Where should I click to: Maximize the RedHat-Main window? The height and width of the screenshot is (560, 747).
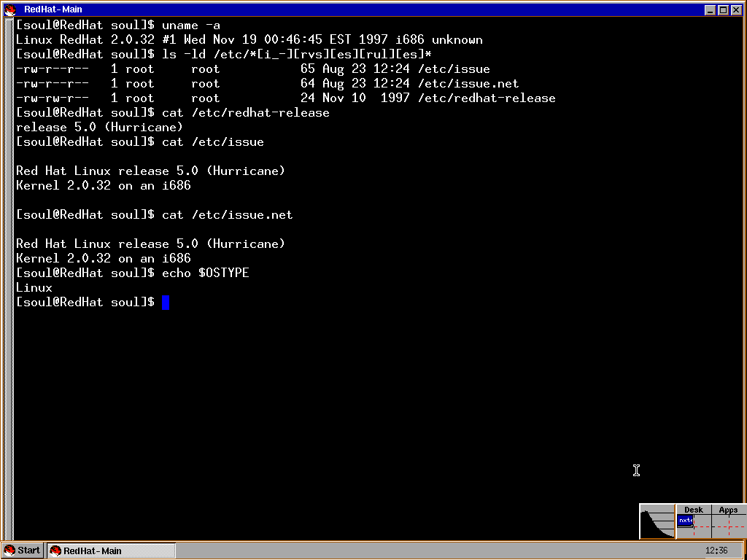pyautogui.click(x=723, y=10)
